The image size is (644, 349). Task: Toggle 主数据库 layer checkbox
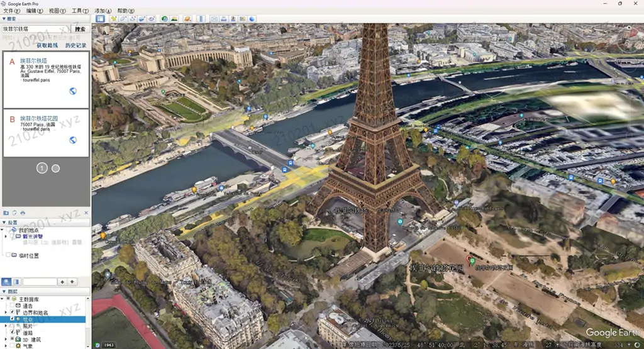pos(8,299)
